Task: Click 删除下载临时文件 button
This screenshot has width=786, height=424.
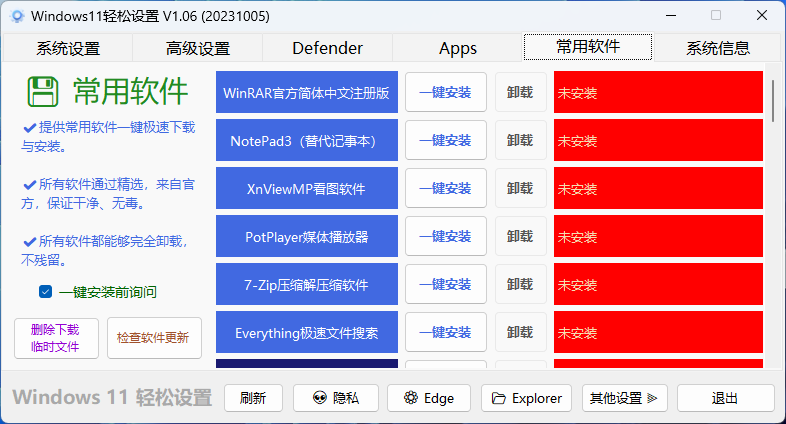Action: point(56,338)
